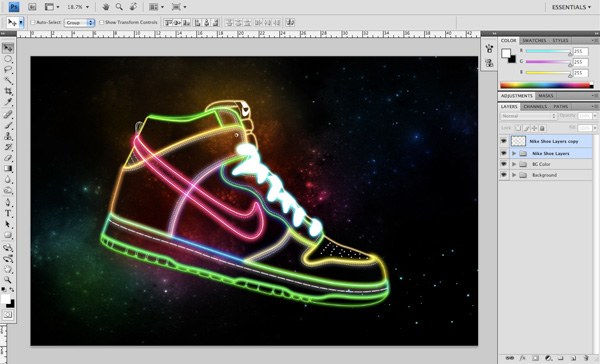Switch to the Masks tab
Screen dimensions: 600x364
pyautogui.click(x=546, y=96)
